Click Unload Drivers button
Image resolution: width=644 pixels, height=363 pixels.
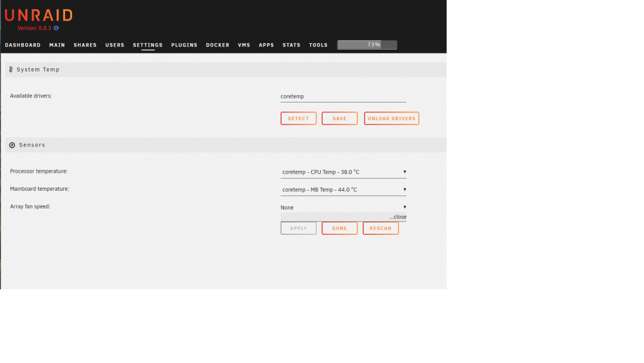tap(392, 119)
